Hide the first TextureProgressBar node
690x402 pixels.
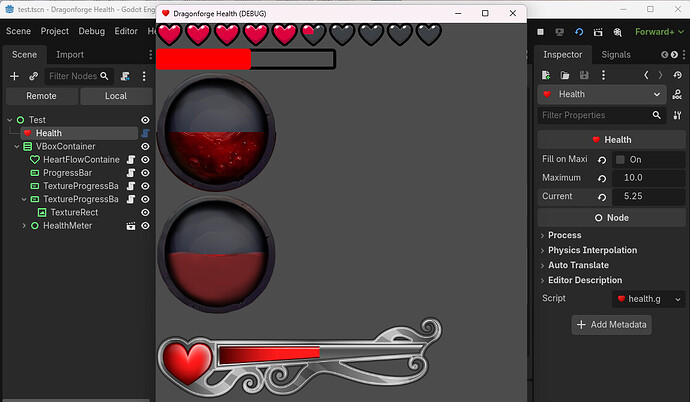[x=145, y=186]
